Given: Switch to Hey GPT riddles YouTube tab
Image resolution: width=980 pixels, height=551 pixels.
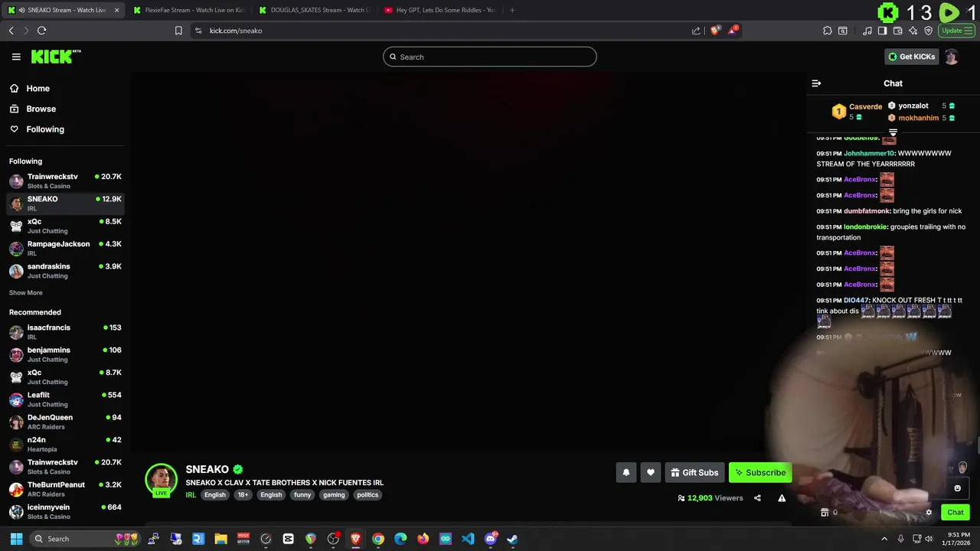Looking at the screenshot, I should (439, 10).
